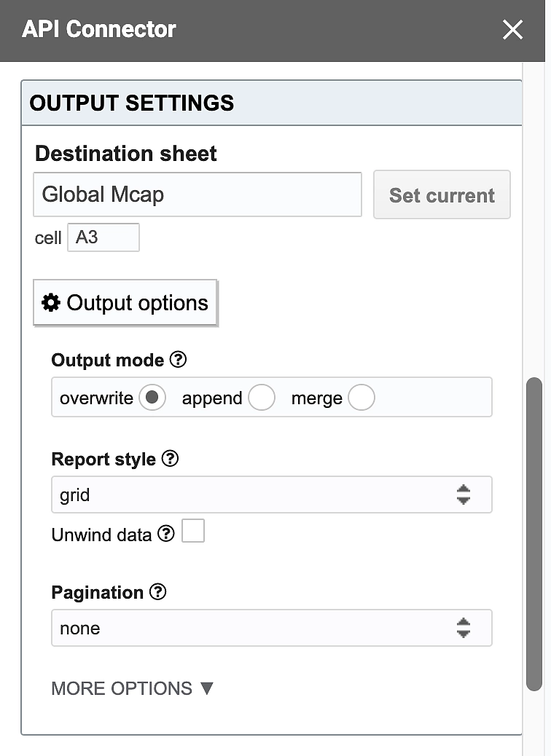551x756 pixels.
Task: Click the X icon in API Connector header
Action: 512,30
